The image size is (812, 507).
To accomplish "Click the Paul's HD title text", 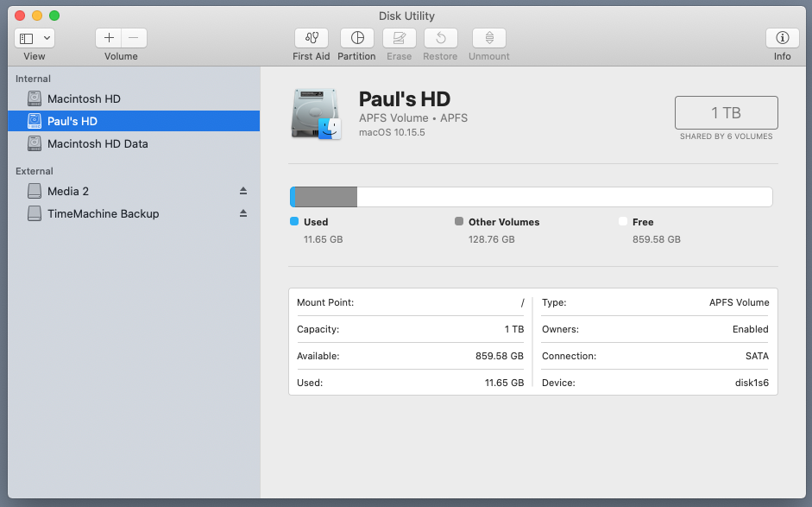I will [405, 99].
